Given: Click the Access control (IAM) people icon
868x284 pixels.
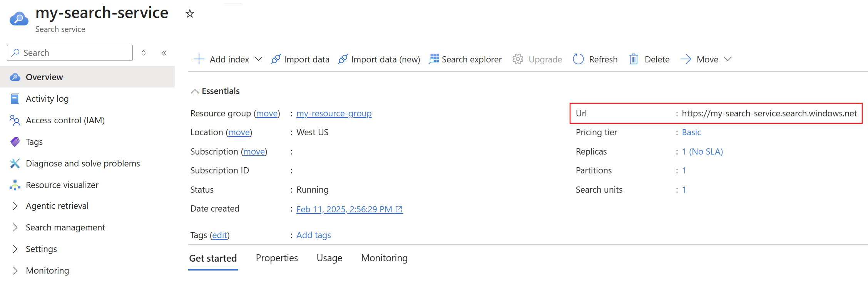Looking at the screenshot, I should click(15, 120).
